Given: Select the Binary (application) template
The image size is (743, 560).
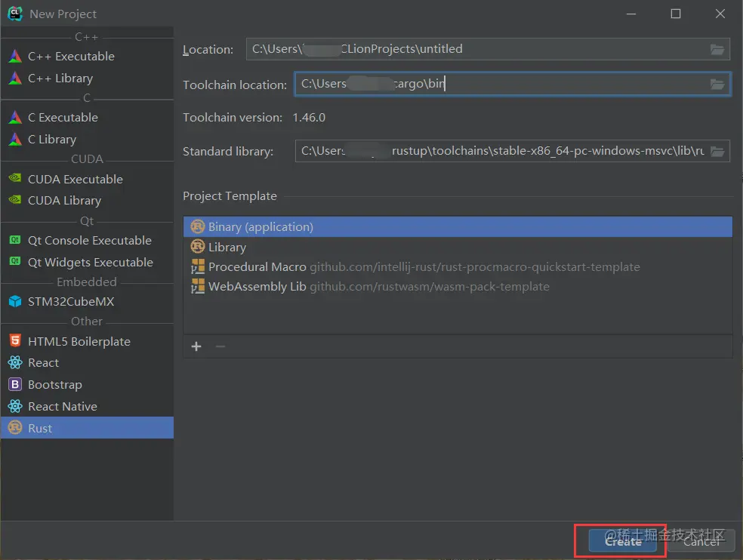Looking at the screenshot, I should coord(458,227).
